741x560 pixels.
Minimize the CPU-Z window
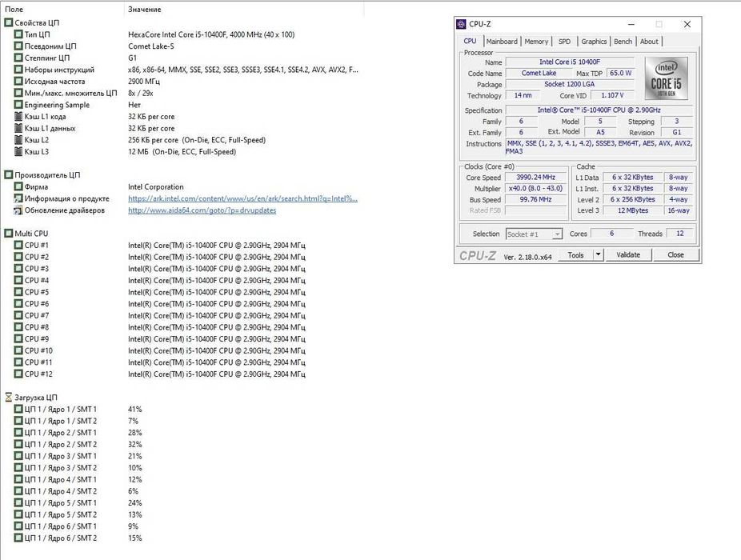(631, 24)
